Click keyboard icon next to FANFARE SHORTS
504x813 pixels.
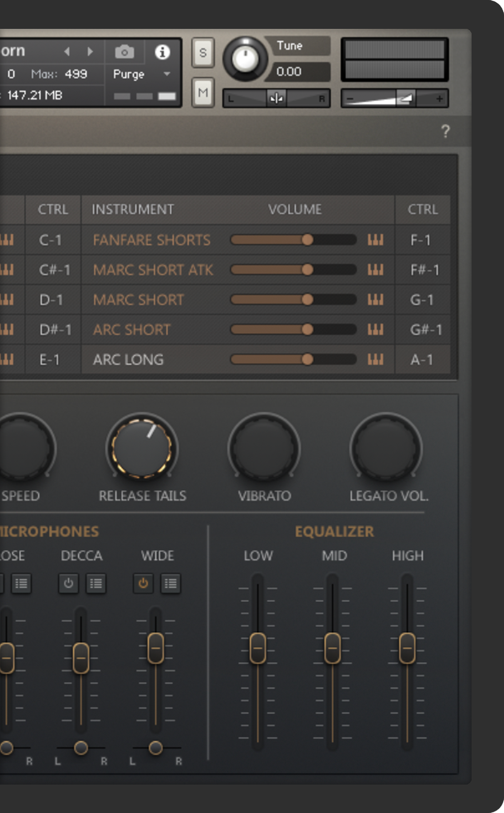click(375, 240)
